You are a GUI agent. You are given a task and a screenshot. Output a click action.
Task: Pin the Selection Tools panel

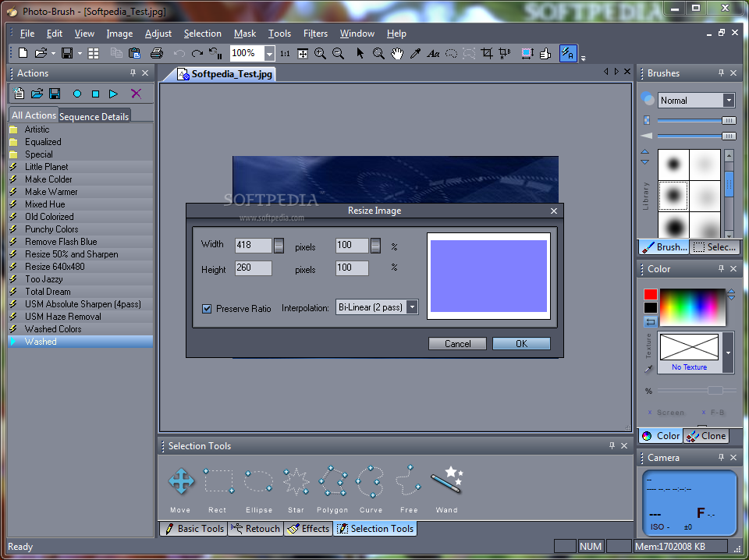click(x=612, y=445)
